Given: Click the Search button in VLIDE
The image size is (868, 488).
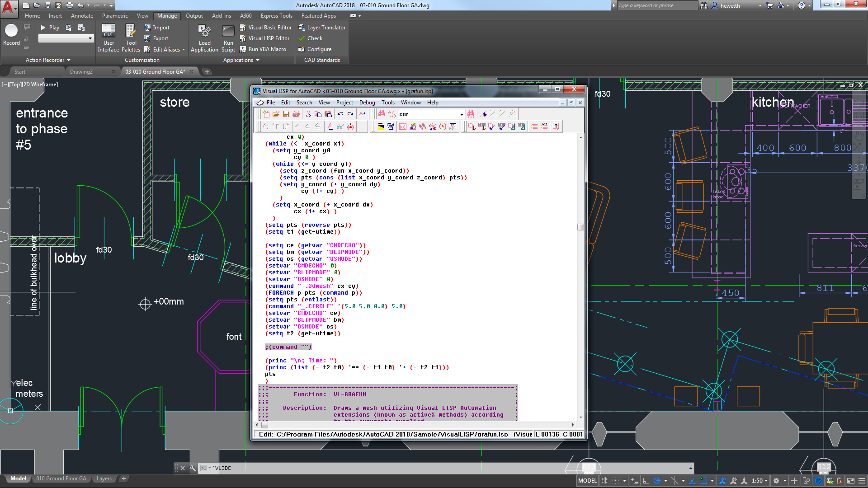Looking at the screenshot, I should (x=304, y=103).
